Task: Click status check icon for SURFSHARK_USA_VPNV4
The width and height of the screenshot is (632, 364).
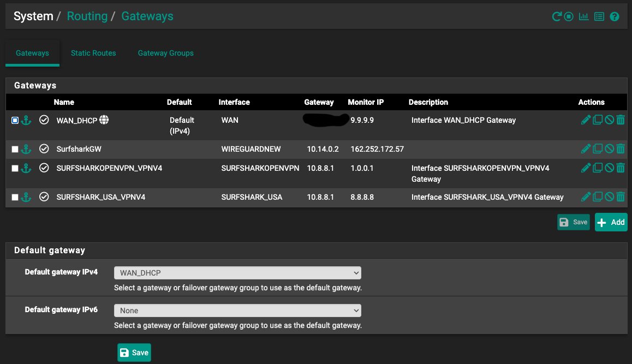Action: point(44,196)
